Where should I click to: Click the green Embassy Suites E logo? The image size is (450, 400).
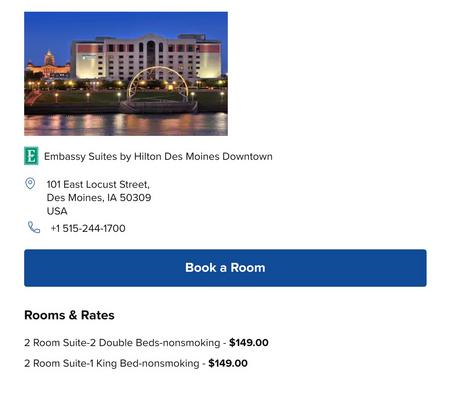pyautogui.click(x=31, y=156)
